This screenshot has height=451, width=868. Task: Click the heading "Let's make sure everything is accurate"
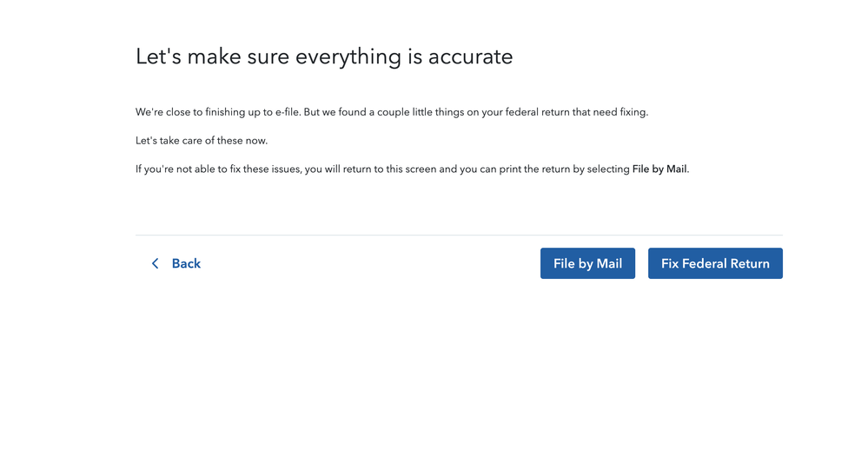click(324, 57)
